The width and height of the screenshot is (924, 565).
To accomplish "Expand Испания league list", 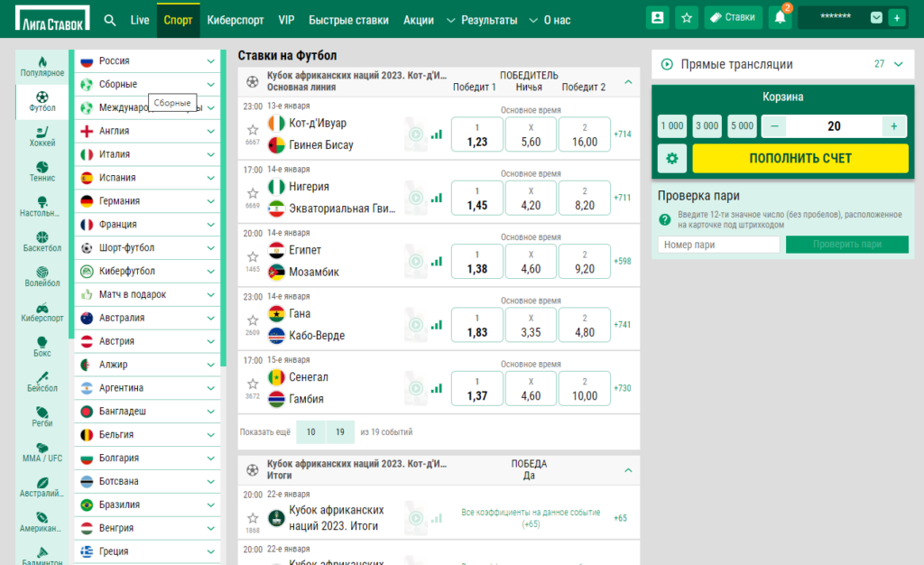I will pos(210,178).
